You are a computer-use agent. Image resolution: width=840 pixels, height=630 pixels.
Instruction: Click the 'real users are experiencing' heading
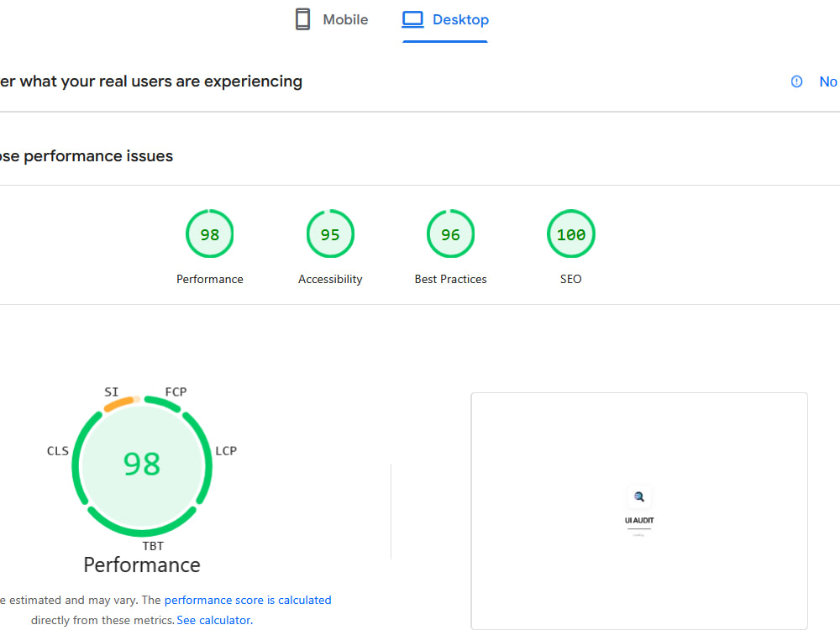coord(201,81)
